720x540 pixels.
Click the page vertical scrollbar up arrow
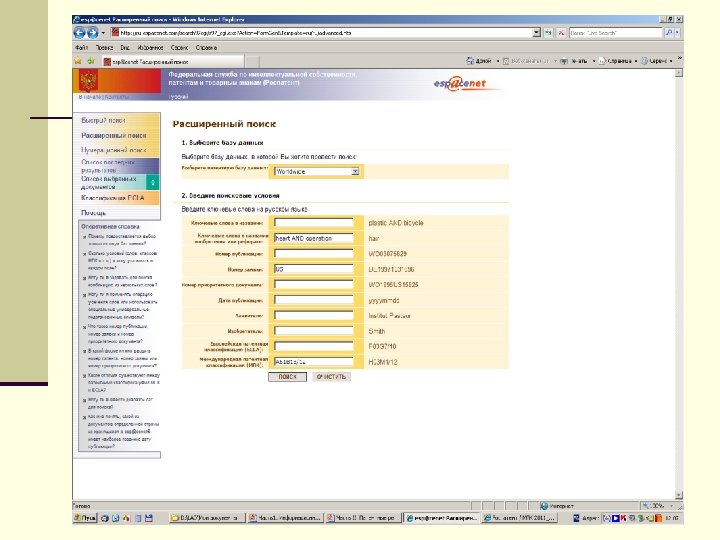(x=679, y=73)
